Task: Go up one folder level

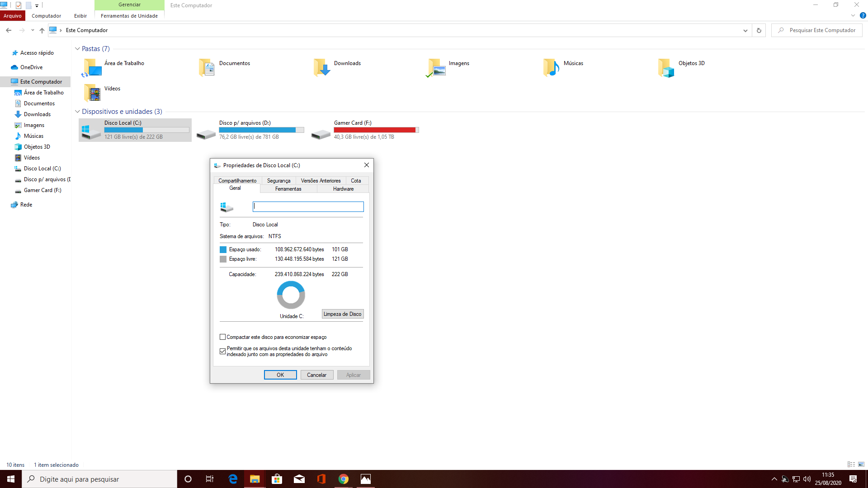Action: (42, 30)
